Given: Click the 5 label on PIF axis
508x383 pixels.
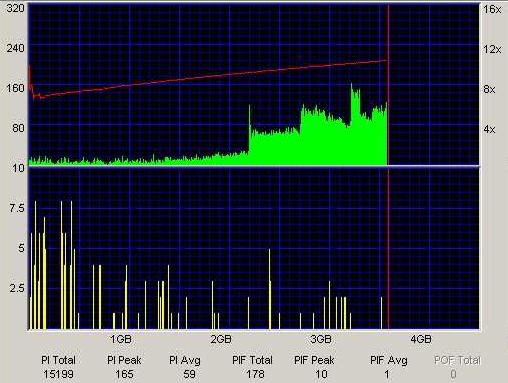Looking at the screenshot, I should tap(22, 248).
